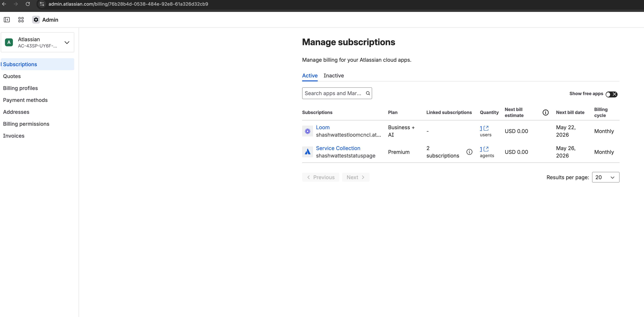
Task: Click 'May 22, 2026' bill date
Action: tap(566, 131)
